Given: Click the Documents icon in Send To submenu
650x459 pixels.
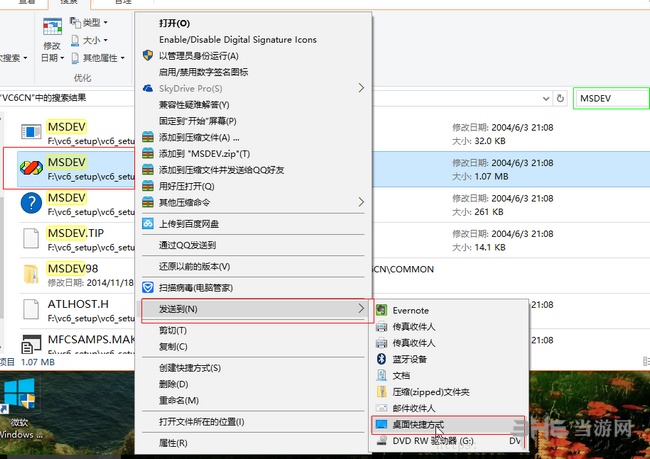Looking at the screenshot, I should 381,375.
